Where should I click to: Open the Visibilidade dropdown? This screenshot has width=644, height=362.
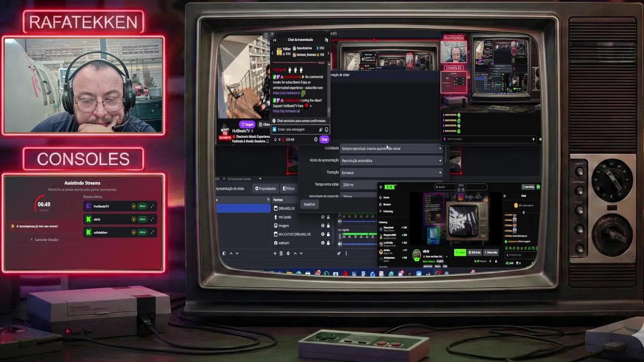pos(391,148)
